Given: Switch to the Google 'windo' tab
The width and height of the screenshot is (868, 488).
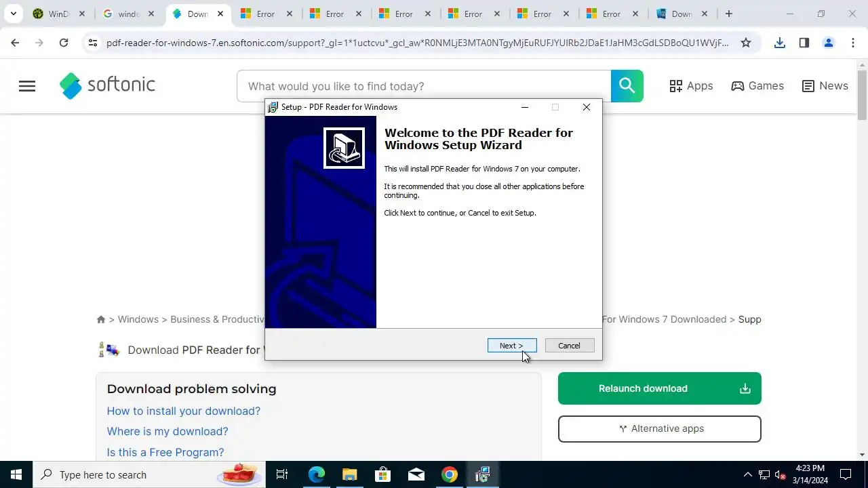Looking at the screenshot, I should tap(128, 14).
